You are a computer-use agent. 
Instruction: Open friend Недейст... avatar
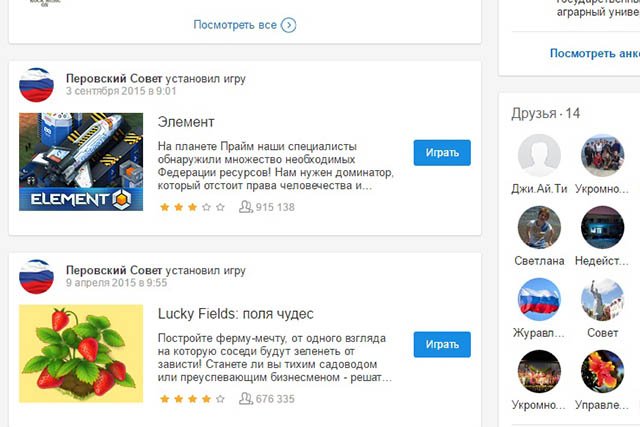click(602, 227)
